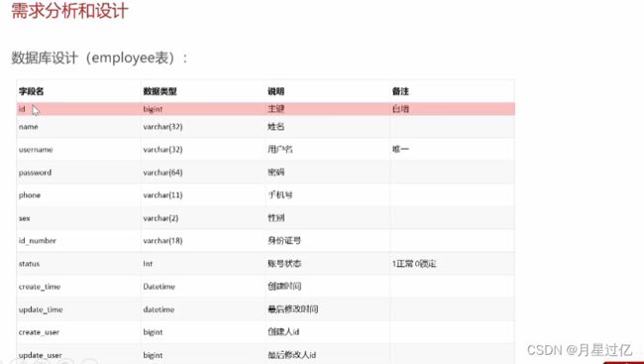Select the 最后修改人id description cell

(x=291, y=355)
